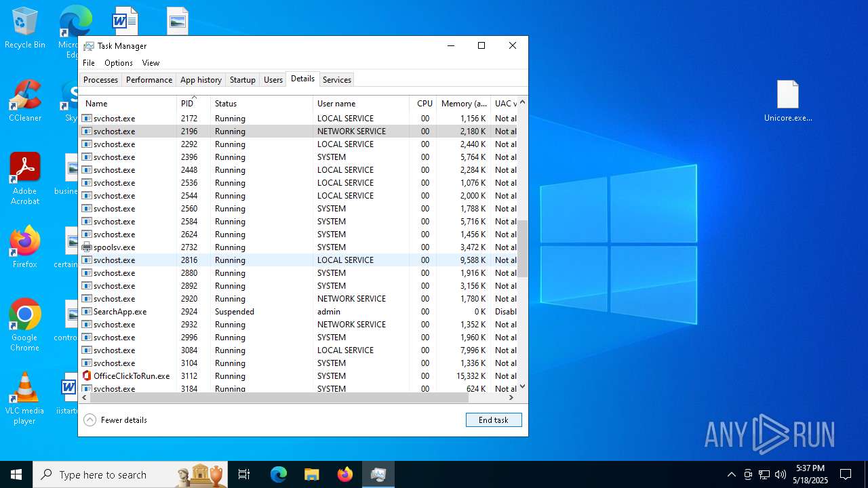Open the volume tray icon
This screenshot has width=868, height=488.
tap(781, 474)
